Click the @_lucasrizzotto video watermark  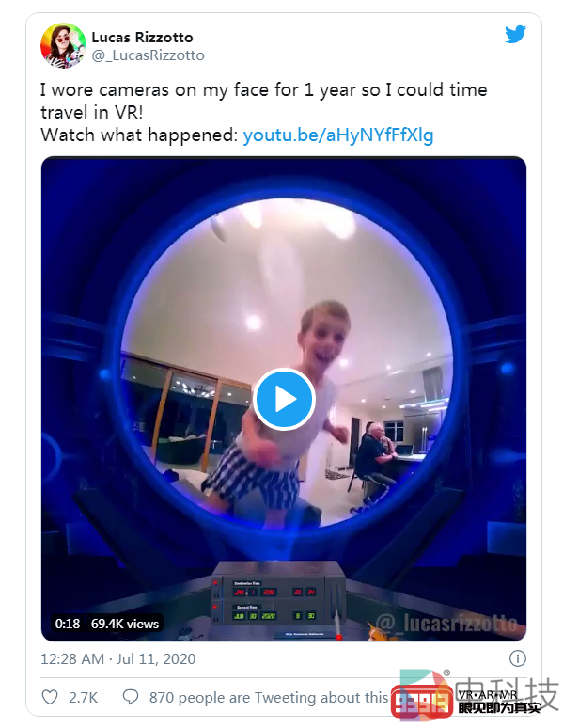[x=446, y=623]
